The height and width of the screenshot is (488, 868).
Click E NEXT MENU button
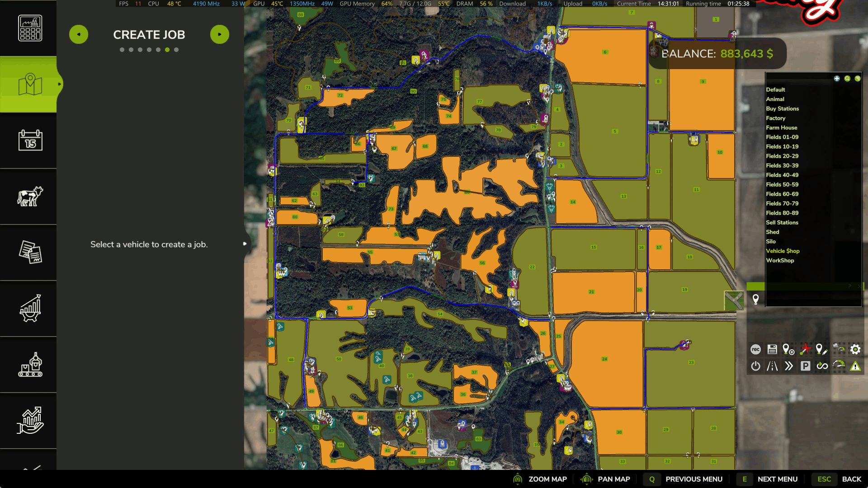767,479
